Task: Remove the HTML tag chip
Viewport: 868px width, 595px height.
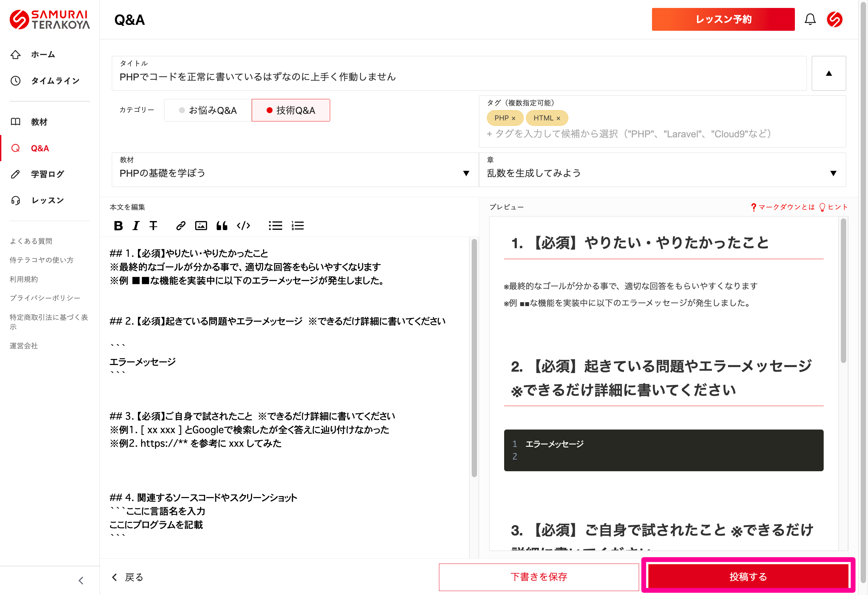Action: tap(558, 118)
